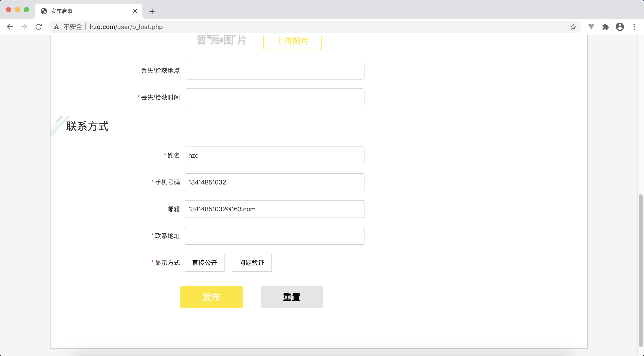Click the yellow 发布 publish button

[211, 297]
